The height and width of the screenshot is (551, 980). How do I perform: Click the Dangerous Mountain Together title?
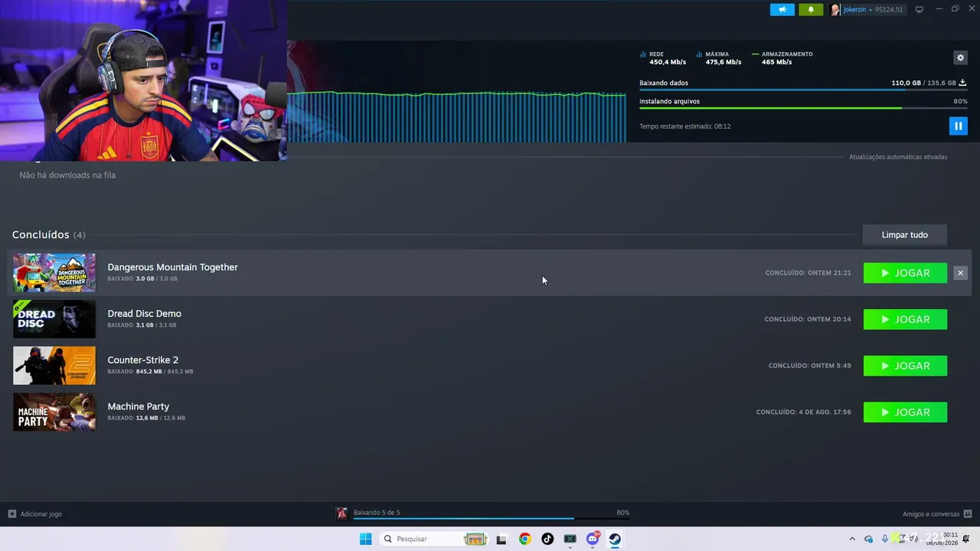tap(172, 267)
